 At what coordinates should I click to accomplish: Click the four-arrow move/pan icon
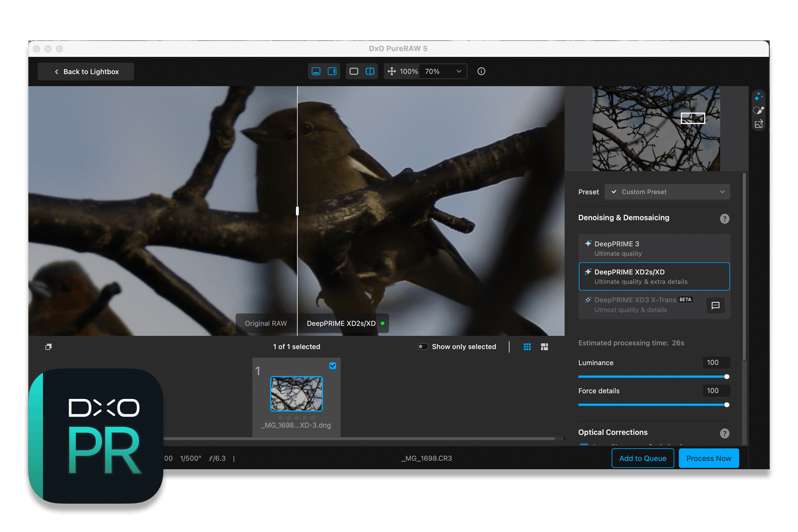[x=392, y=71]
